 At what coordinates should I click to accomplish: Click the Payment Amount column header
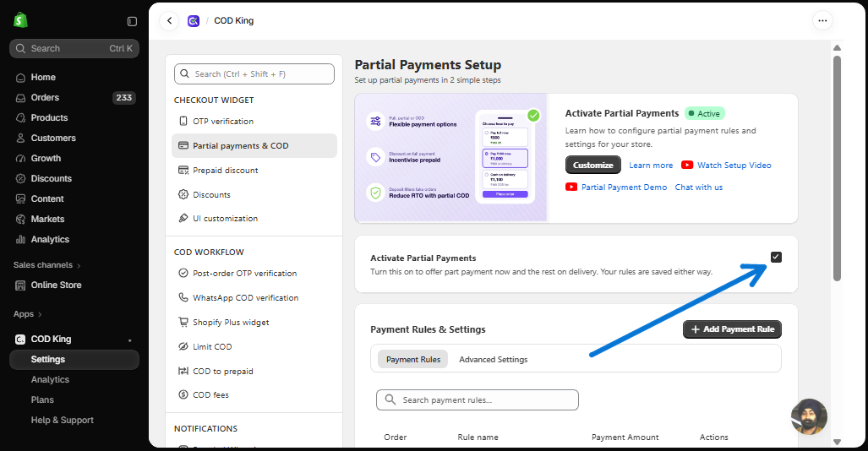tap(625, 437)
